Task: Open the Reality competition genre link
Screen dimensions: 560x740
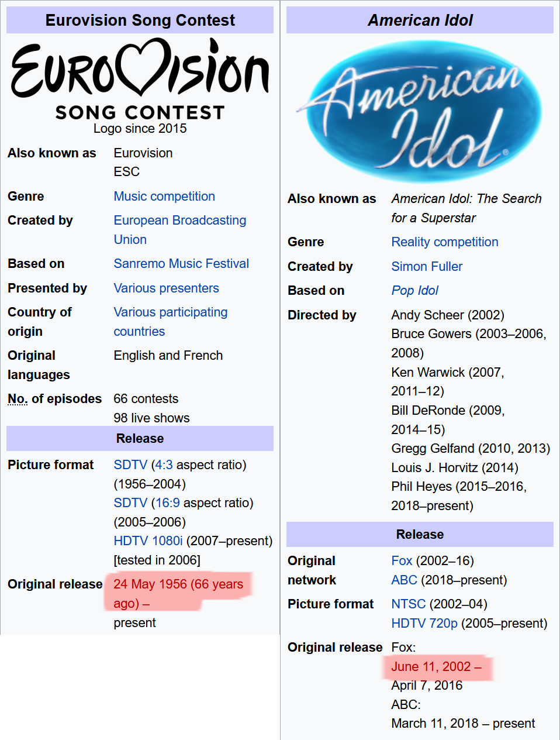Action: coord(445,242)
